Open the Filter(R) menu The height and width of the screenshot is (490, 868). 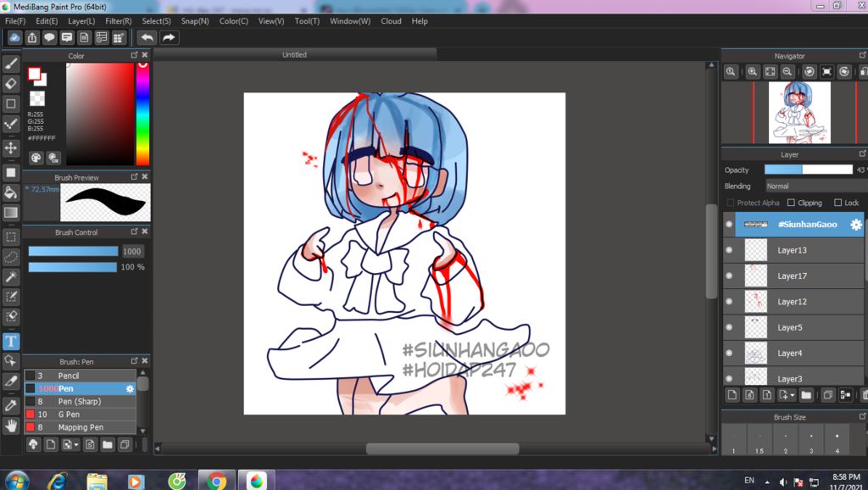(x=119, y=21)
